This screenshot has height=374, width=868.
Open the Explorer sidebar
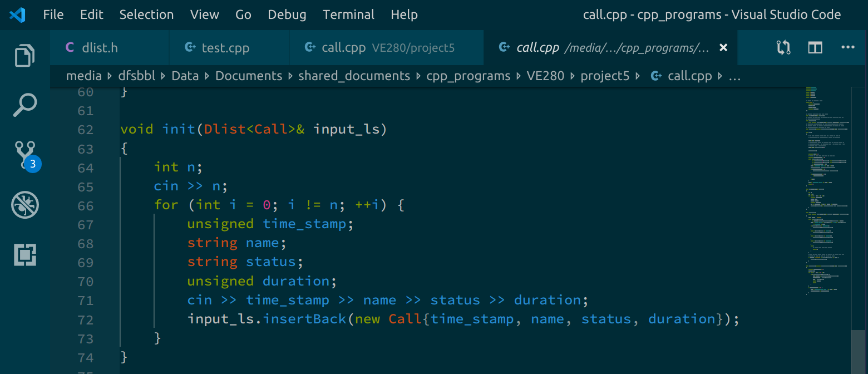point(24,55)
